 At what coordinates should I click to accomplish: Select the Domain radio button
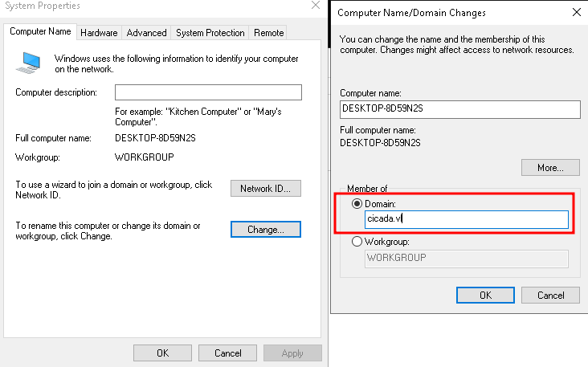[357, 204]
